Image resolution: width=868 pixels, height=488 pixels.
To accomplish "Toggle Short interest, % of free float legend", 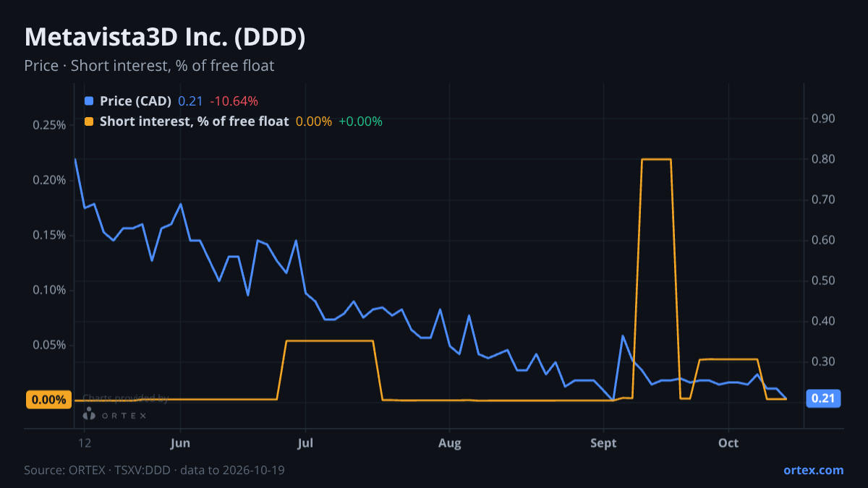I will click(x=194, y=121).
